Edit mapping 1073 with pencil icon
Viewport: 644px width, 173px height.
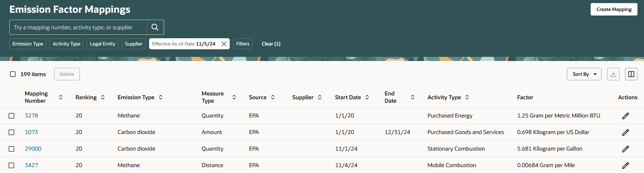pyautogui.click(x=625, y=132)
